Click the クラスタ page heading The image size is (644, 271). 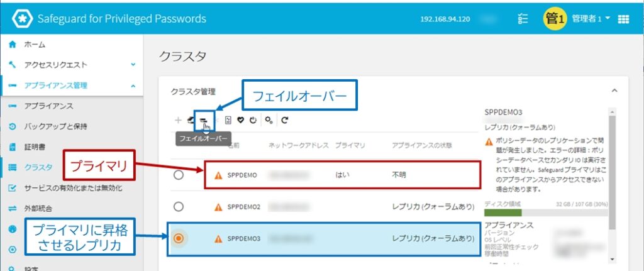point(182,57)
